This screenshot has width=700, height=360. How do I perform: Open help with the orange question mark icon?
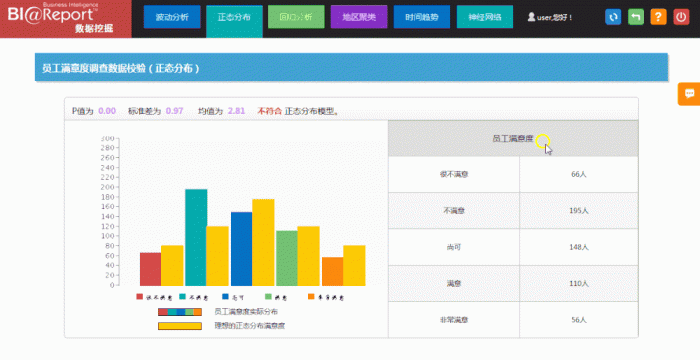(658, 17)
